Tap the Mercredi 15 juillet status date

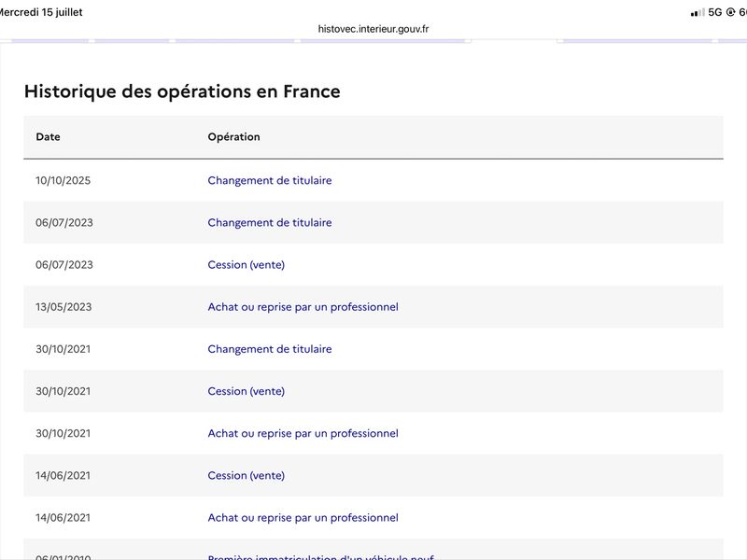(x=40, y=12)
